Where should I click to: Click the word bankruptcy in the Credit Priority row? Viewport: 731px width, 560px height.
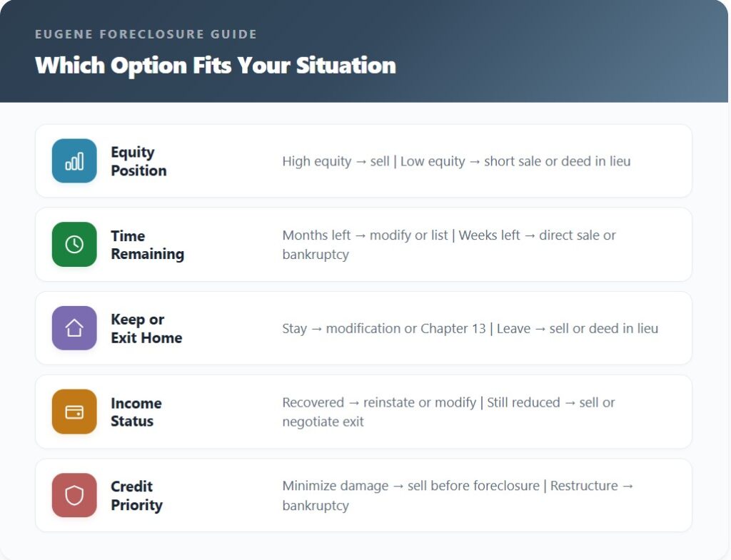[316, 505]
